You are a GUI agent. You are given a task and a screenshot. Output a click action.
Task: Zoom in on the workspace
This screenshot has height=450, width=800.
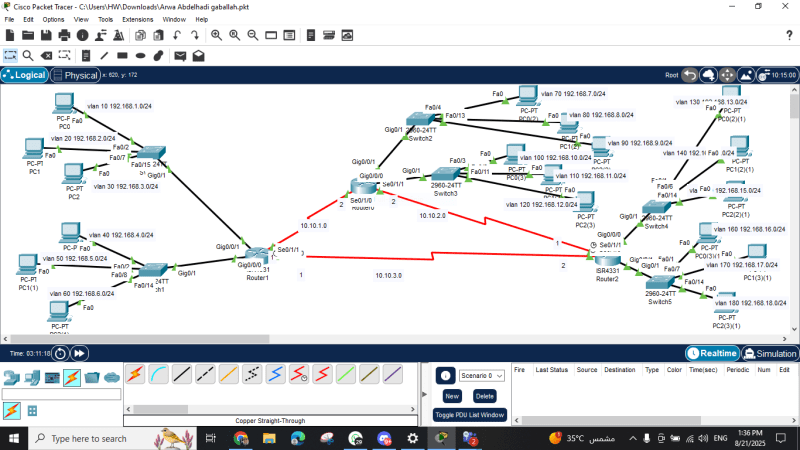pos(216,35)
